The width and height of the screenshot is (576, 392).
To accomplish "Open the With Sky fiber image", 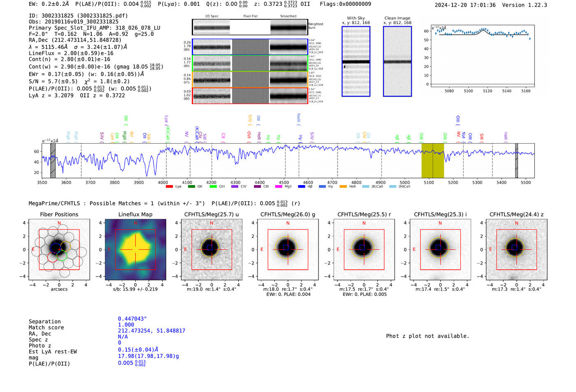I will coord(356,61).
